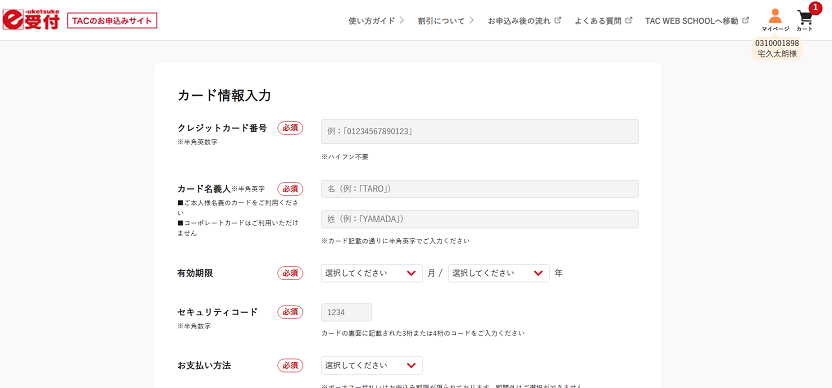Open My Page via the user icon
This screenshot has width=832, height=388.
[775, 20]
